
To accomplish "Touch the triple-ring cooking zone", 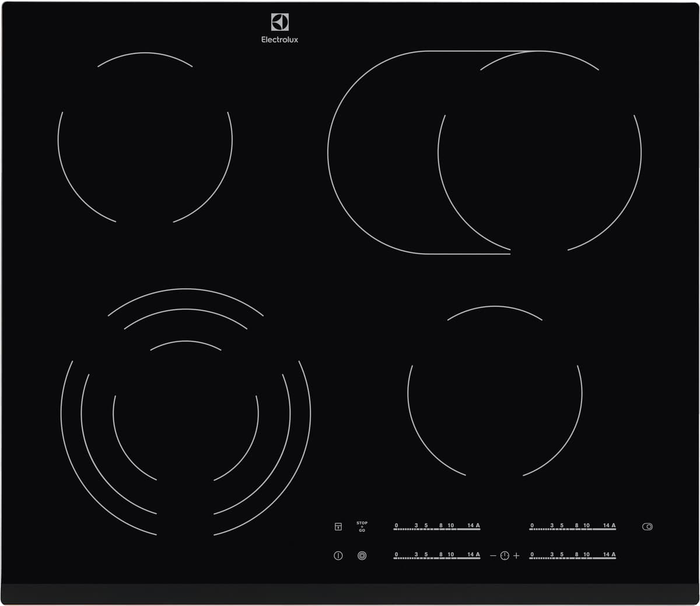I will 185,412.
